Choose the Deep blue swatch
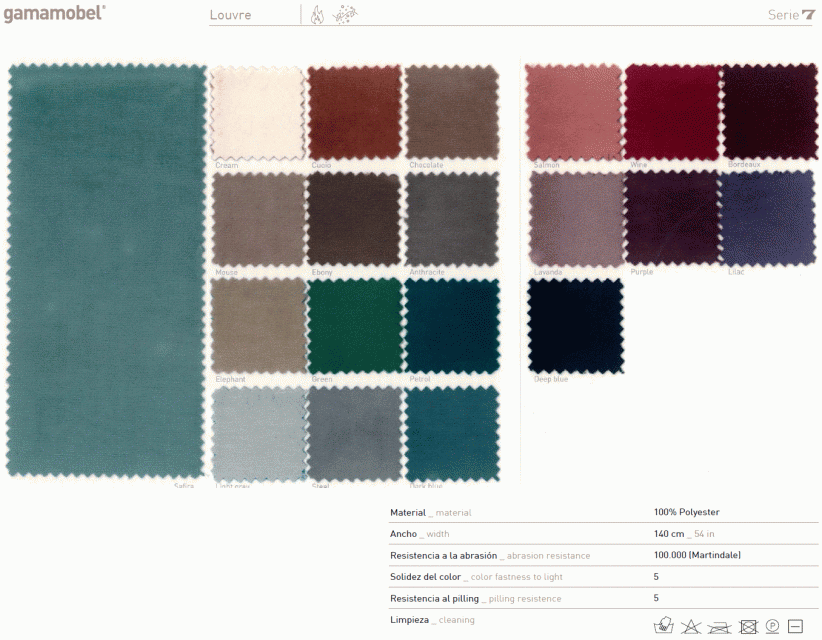The height and width of the screenshot is (640, 822). point(576,326)
